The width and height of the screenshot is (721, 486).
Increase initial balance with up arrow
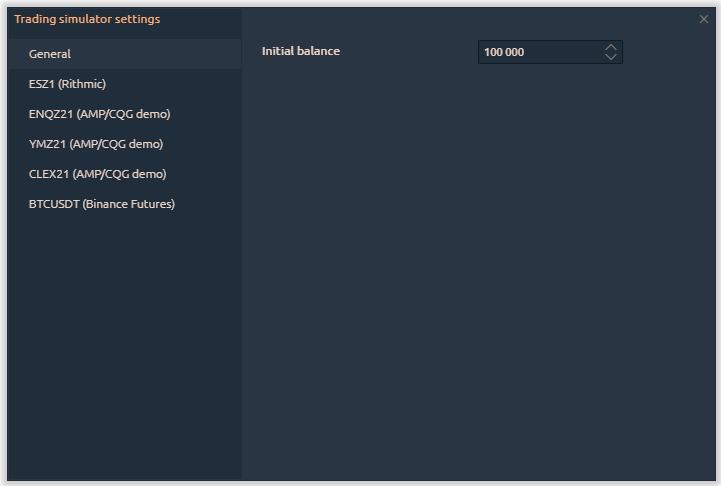pyautogui.click(x=611, y=47)
